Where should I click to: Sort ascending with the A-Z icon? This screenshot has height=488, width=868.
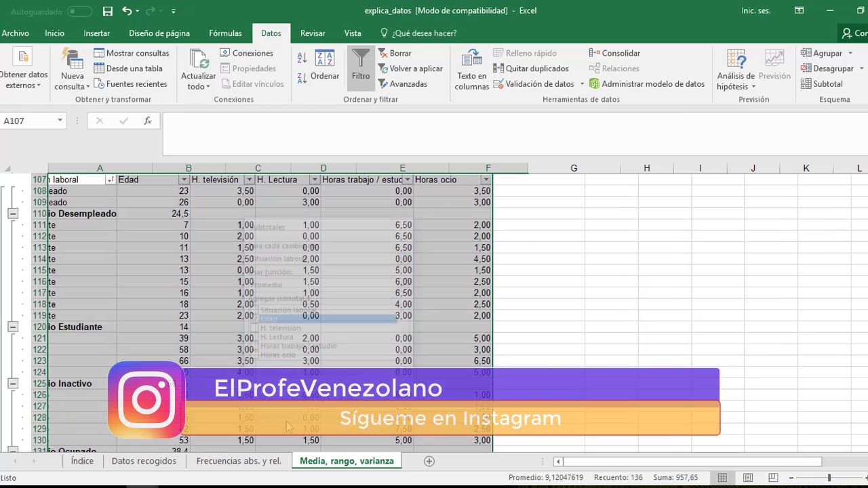point(302,58)
